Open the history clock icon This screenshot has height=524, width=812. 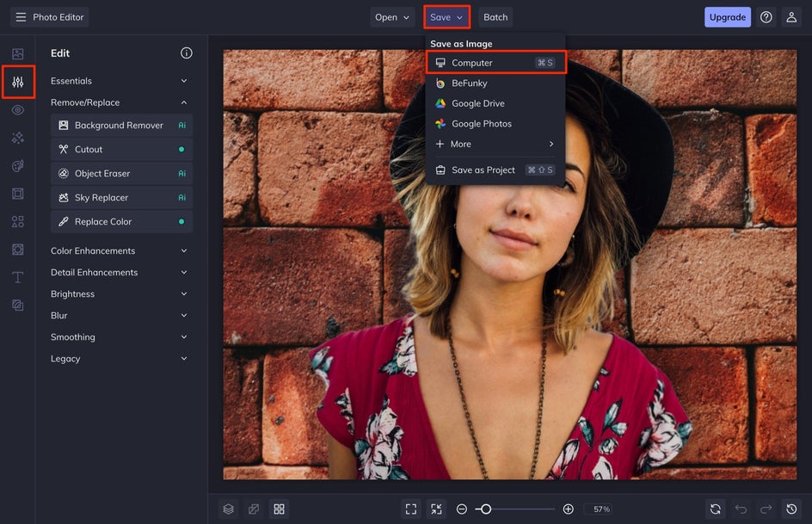[x=791, y=509]
